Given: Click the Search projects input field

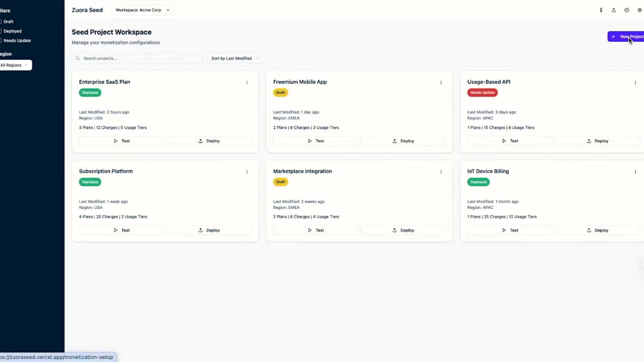Looking at the screenshot, I should click(138, 58).
